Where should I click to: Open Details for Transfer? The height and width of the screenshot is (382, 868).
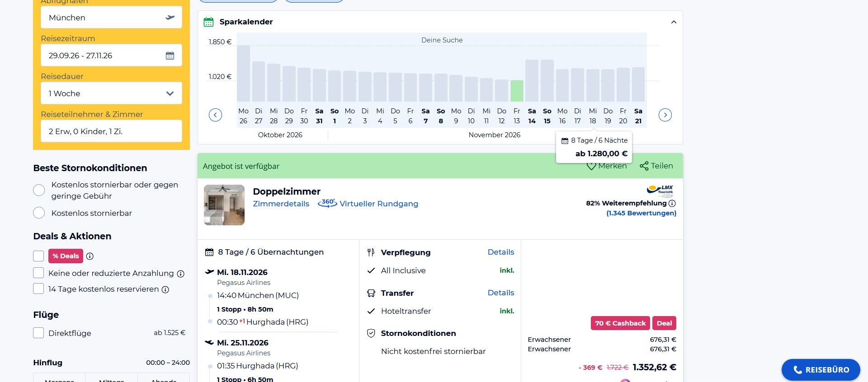coord(501,293)
